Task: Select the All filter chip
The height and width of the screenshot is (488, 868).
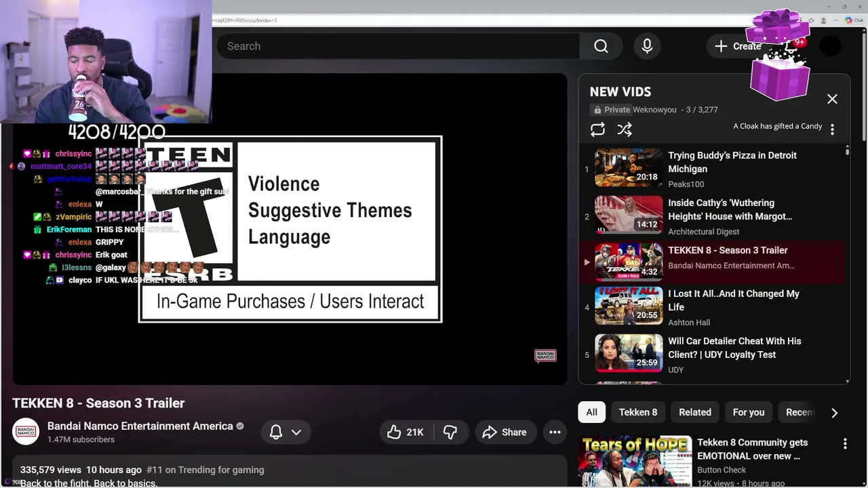Action: [592, 412]
